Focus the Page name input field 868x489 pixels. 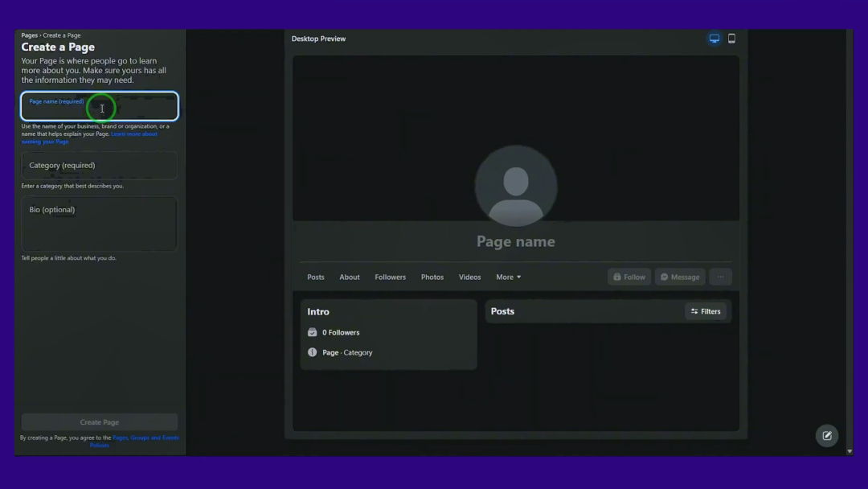(100, 106)
